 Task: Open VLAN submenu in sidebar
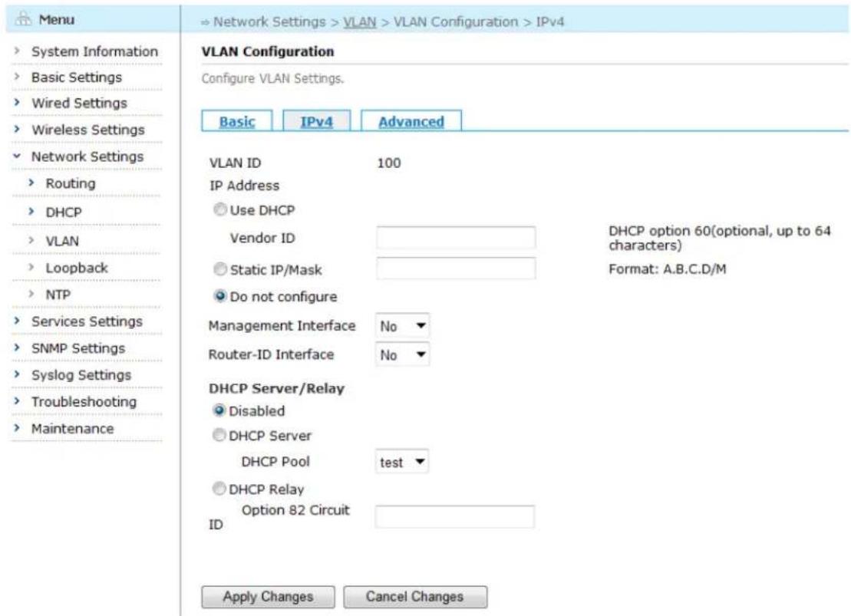pyautogui.click(x=62, y=241)
